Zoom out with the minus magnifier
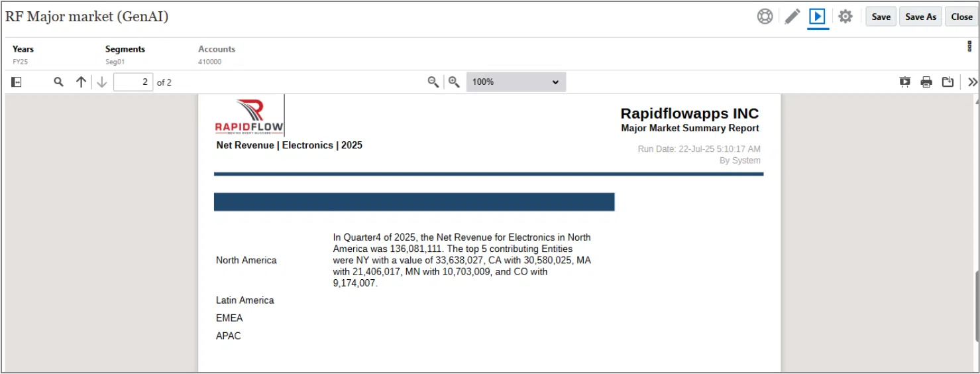The width and height of the screenshot is (980, 374). pos(433,82)
